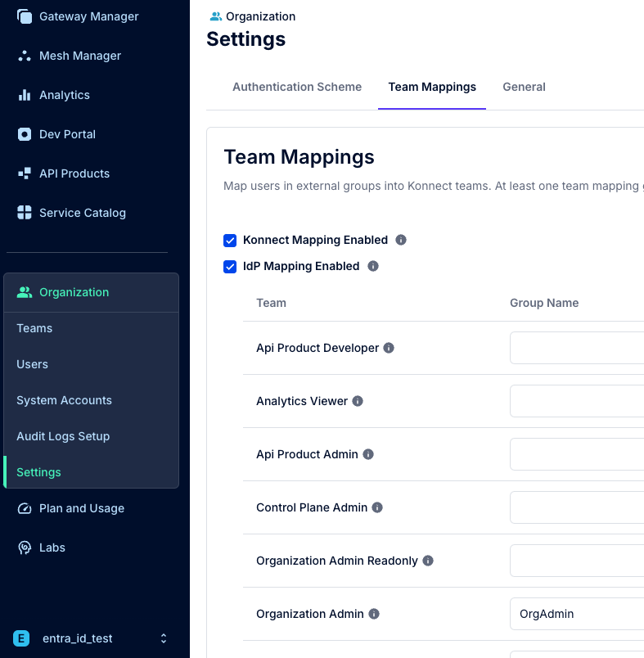The height and width of the screenshot is (658, 644).
Task: Uncheck Konnect Mapping Enabled checkbox
Action: point(230,241)
